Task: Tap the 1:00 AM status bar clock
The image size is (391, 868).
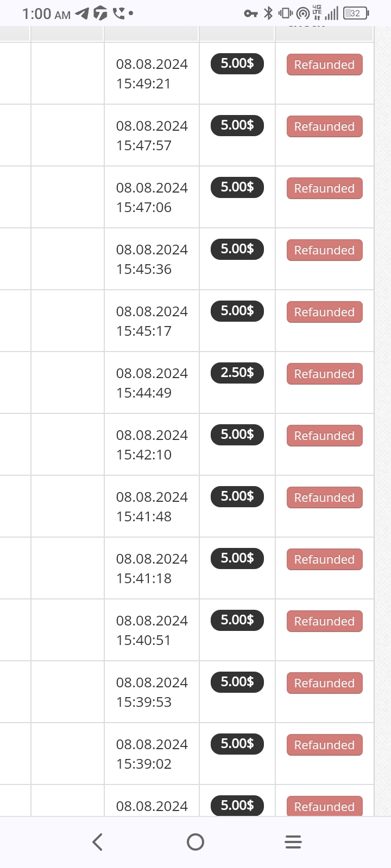Action: pos(46,14)
